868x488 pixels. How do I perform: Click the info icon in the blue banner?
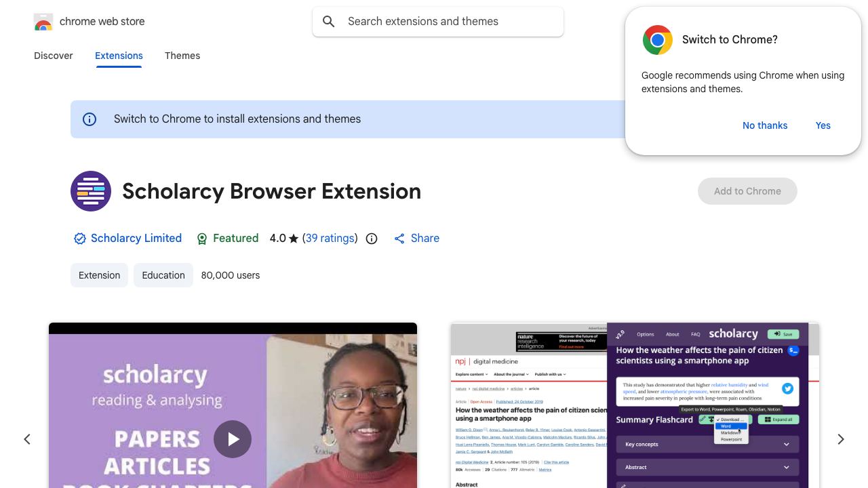click(90, 119)
